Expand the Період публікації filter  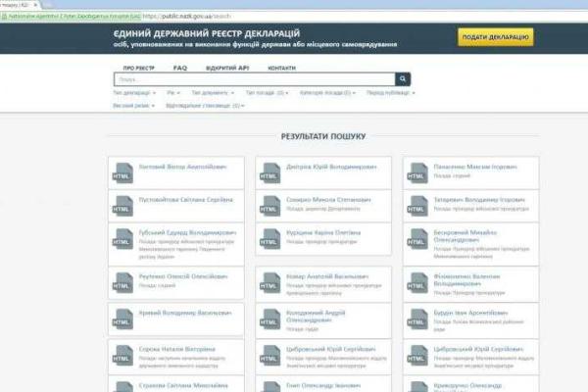click(x=391, y=93)
